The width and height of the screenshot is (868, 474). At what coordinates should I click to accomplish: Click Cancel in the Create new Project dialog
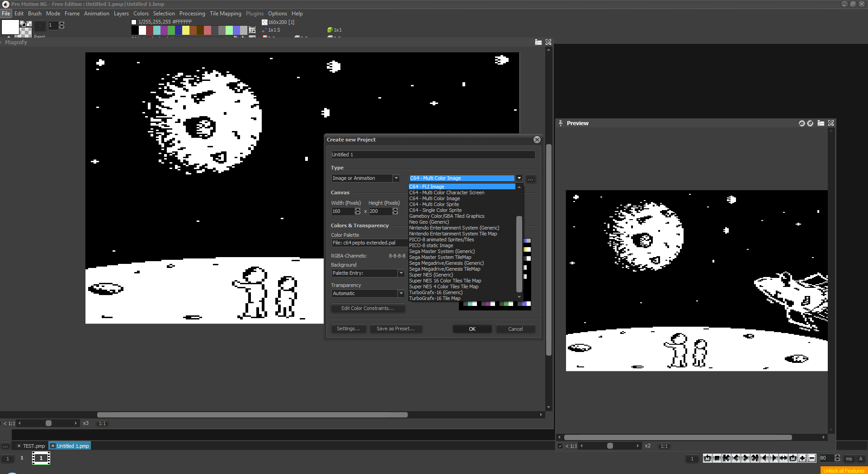click(x=515, y=329)
